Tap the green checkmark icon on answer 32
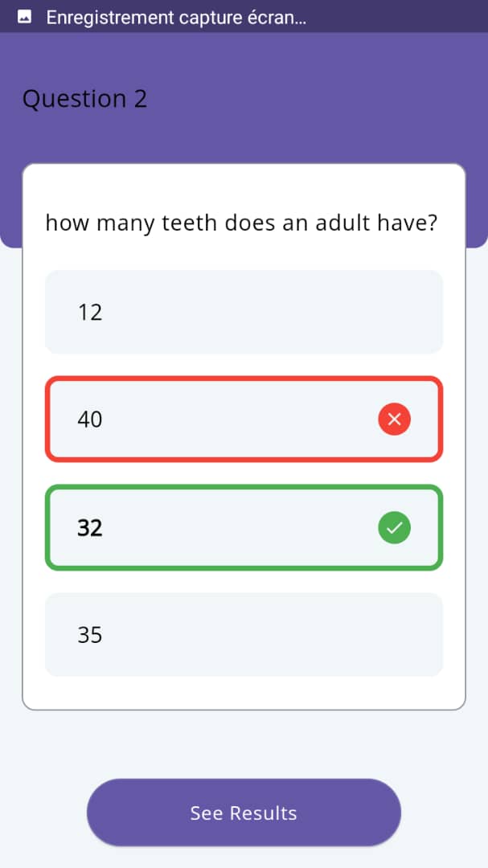The image size is (488, 868). (x=395, y=527)
